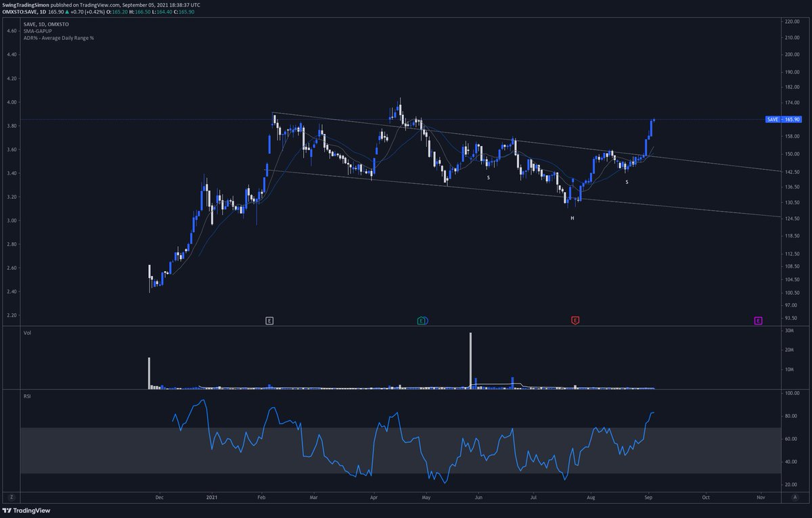Click the 80.00 RSI axis label
The image size is (812, 518).
[x=790, y=416]
